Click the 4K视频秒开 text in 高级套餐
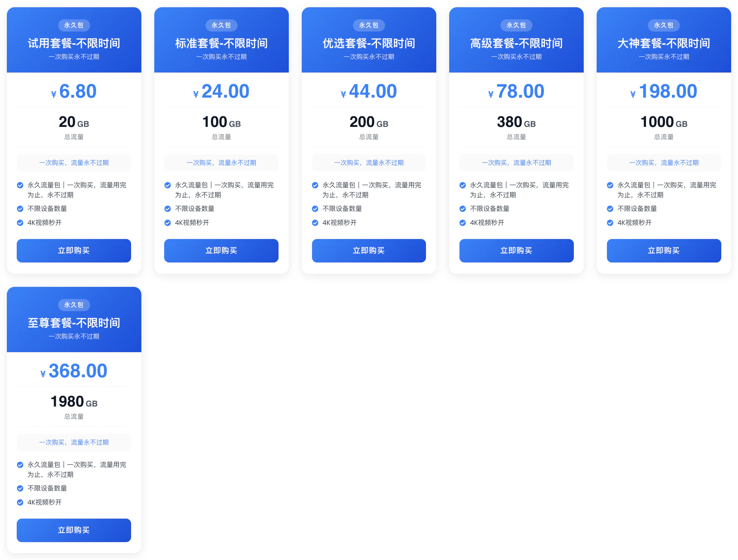Viewport: 738px width, 560px height. (487, 223)
